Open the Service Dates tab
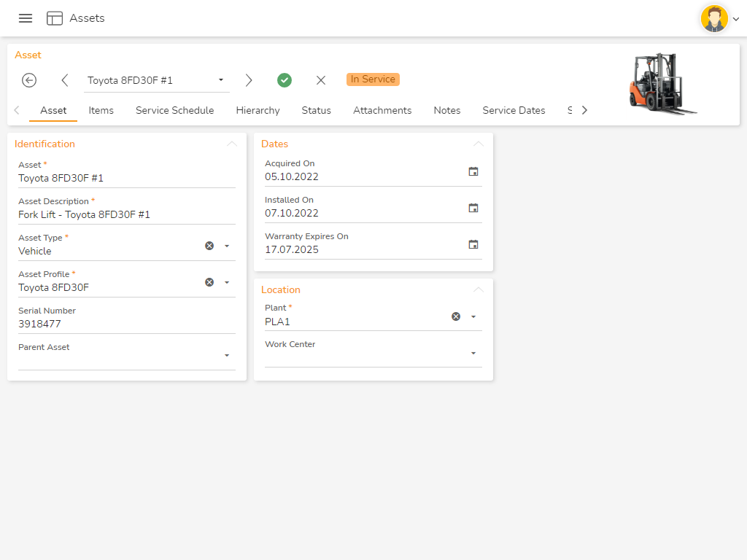This screenshot has width=747, height=560. tap(514, 111)
